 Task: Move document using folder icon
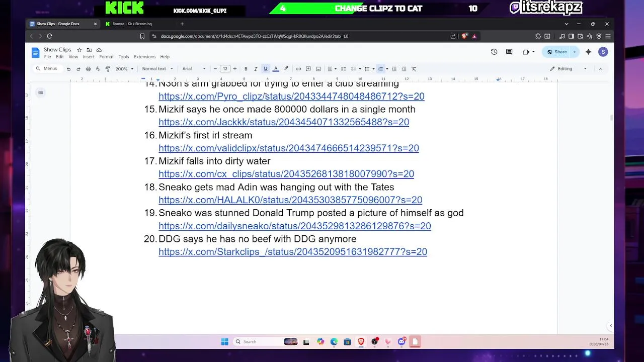[x=89, y=50]
